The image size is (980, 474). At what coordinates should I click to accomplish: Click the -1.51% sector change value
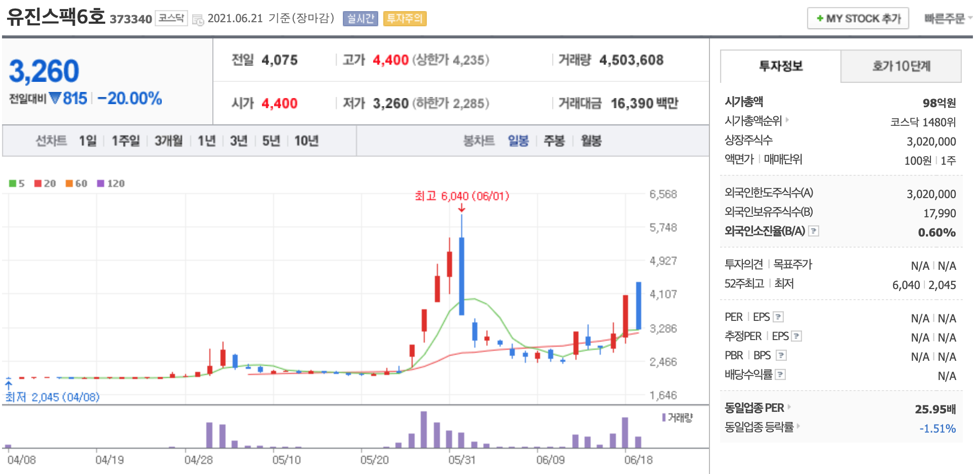pyautogui.click(x=938, y=429)
